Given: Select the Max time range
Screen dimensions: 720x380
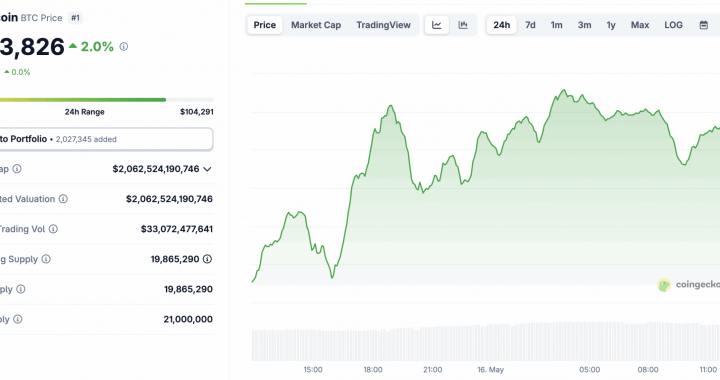Looking at the screenshot, I should pyautogui.click(x=640, y=25).
